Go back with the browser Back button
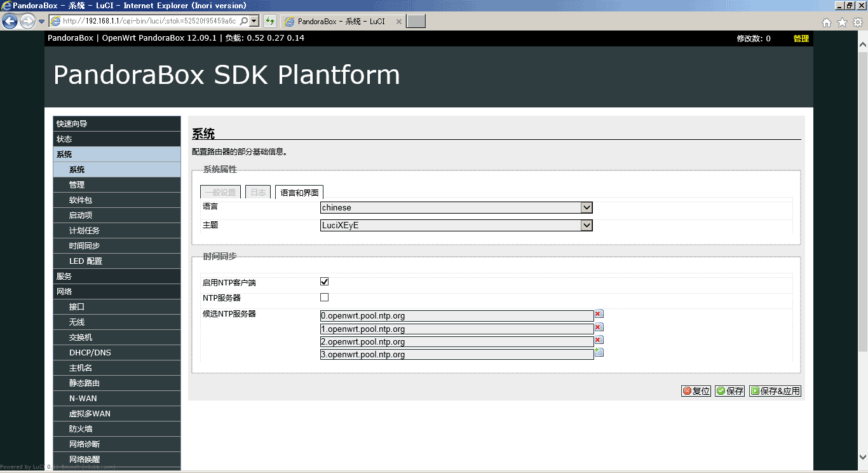Image resolution: width=868 pixels, height=473 pixels. [x=10, y=22]
